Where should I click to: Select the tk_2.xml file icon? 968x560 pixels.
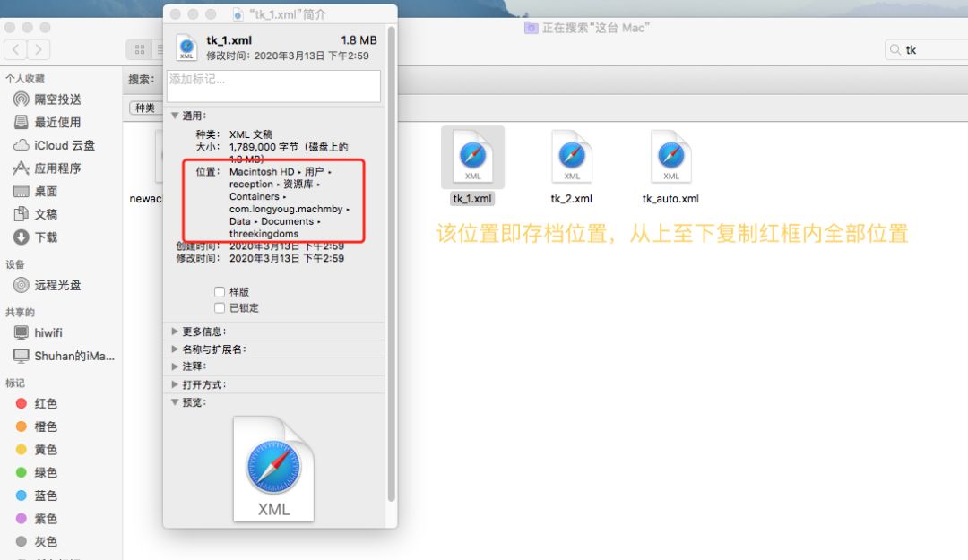tap(572, 156)
